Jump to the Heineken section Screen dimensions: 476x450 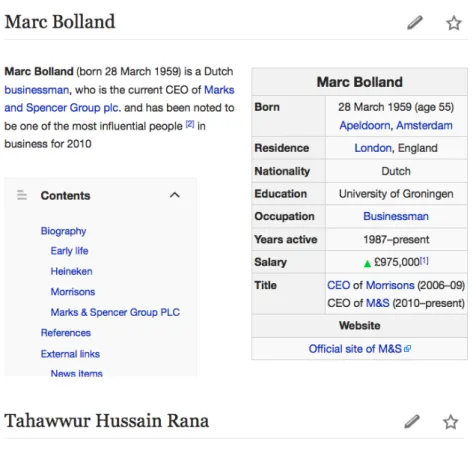(71, 271)
